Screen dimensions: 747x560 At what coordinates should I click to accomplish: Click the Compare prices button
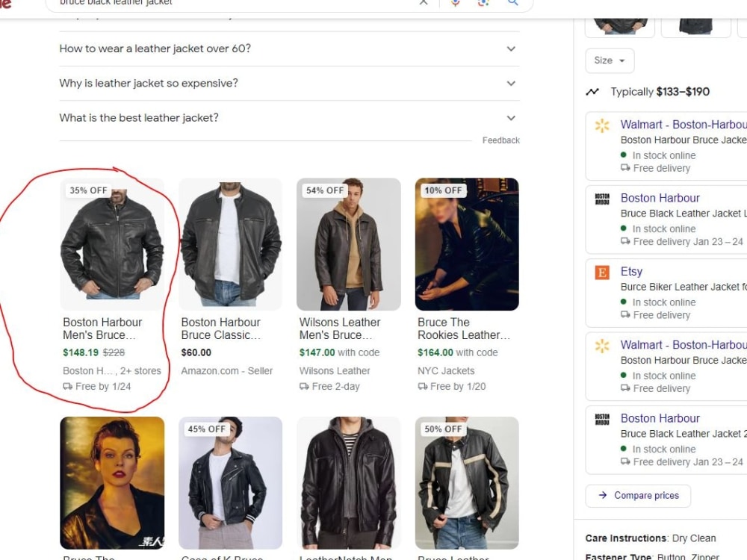[x=638, y=496]
